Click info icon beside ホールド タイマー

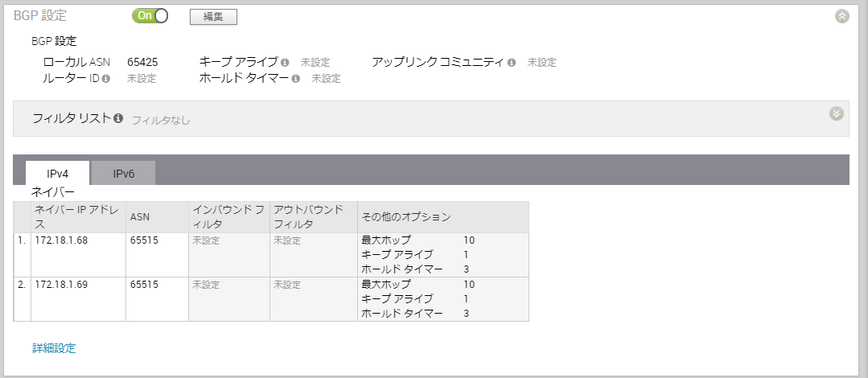click(x=296, y=79)
